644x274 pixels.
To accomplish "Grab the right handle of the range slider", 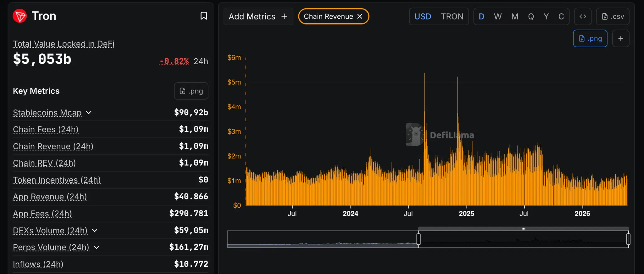I will pyautogui.click(x=628, y=239).
